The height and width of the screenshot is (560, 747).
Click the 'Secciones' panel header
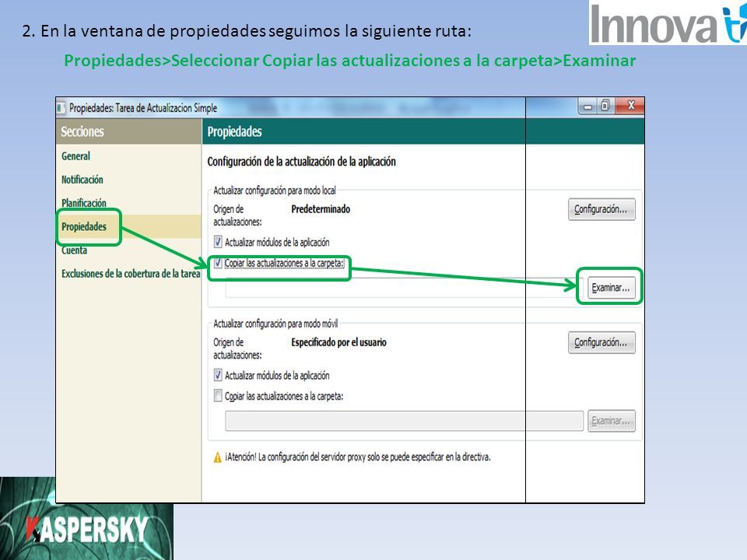click(x=82, y=131)
